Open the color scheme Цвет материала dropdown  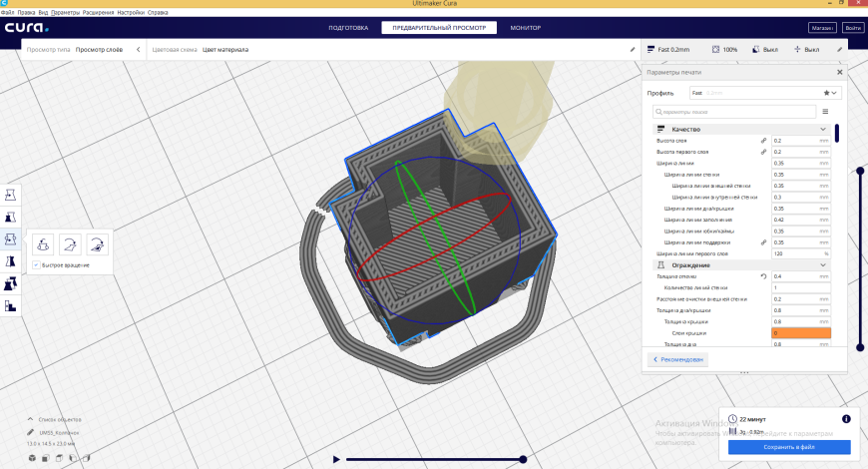pyautogui.click(x=225, y=49)
